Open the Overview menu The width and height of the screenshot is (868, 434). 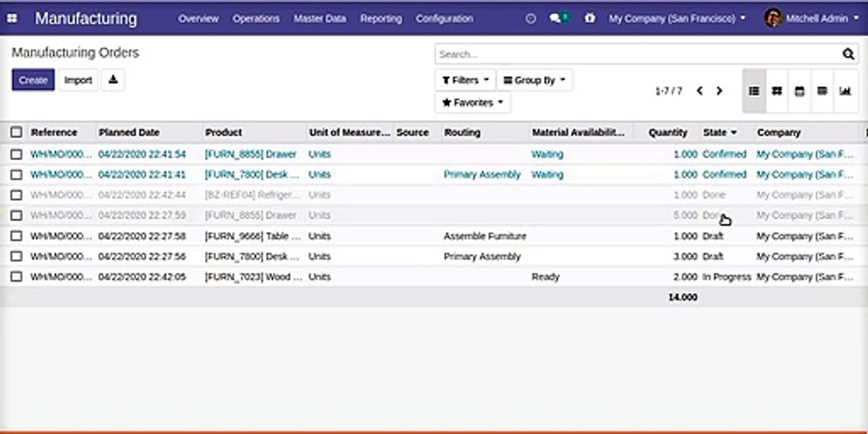198,19
